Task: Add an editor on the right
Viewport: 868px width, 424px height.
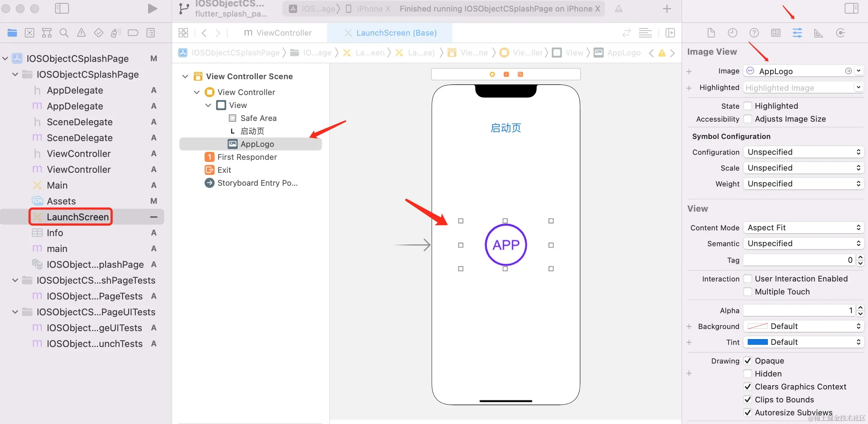Action: [x=670, y=33]
